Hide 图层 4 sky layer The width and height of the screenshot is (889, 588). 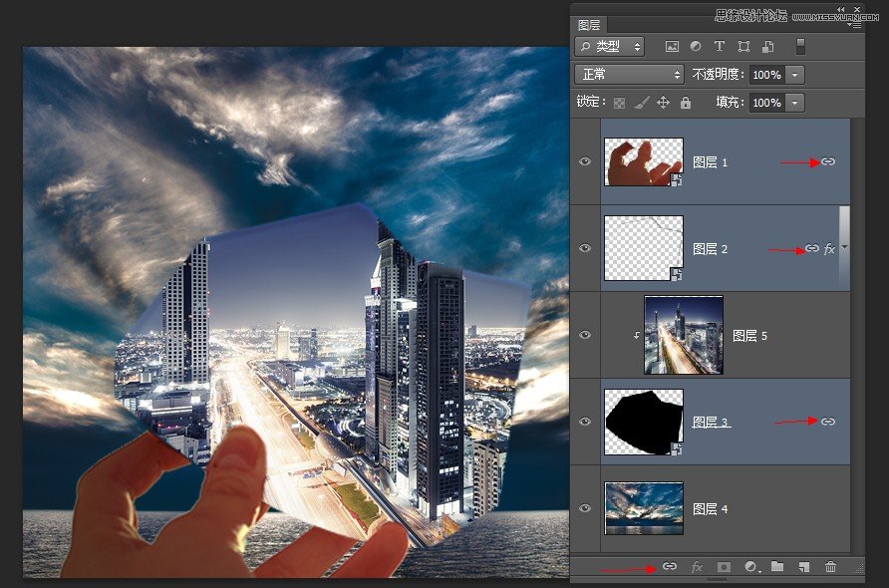(x=585, y=508)
